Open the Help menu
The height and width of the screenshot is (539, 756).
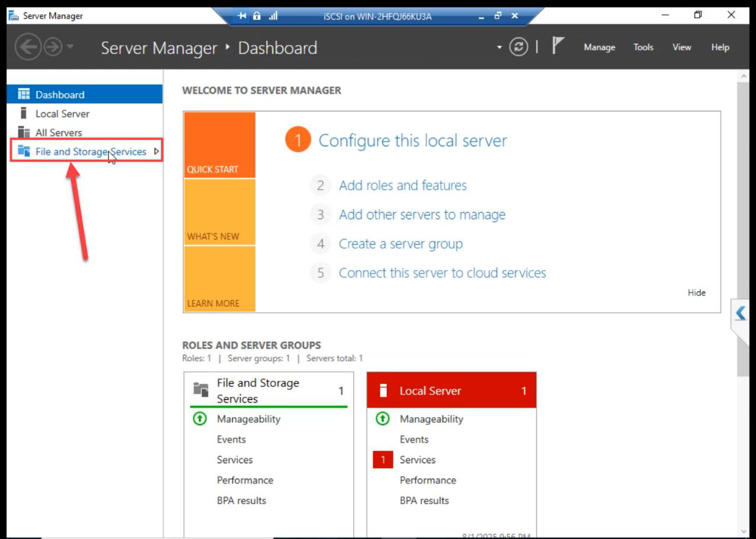tap(720, 47)
